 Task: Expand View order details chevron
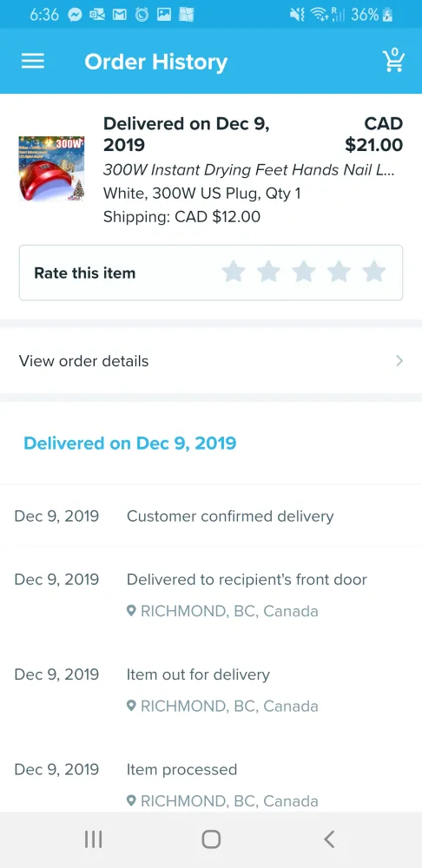point(399,361)
